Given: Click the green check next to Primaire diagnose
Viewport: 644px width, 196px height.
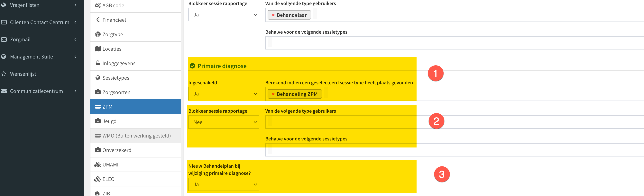Looking at the screenshot, I should click(192, 66).
